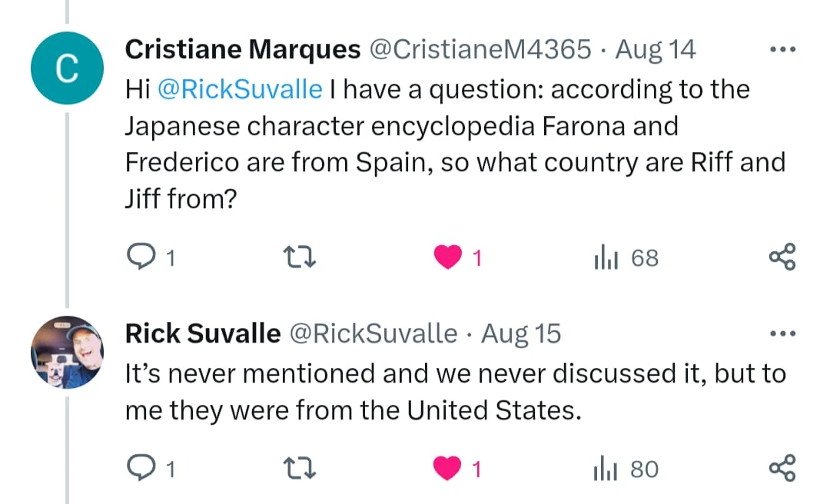
Task: Check Aug 15 reply timestamp
Action: 521,333
